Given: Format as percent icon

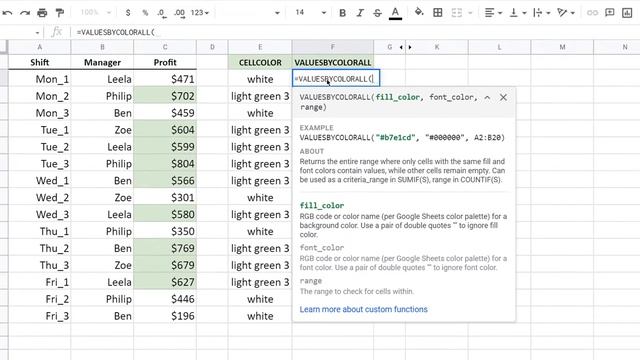Looking at the screenshot, I should click(x=145, y=13).
